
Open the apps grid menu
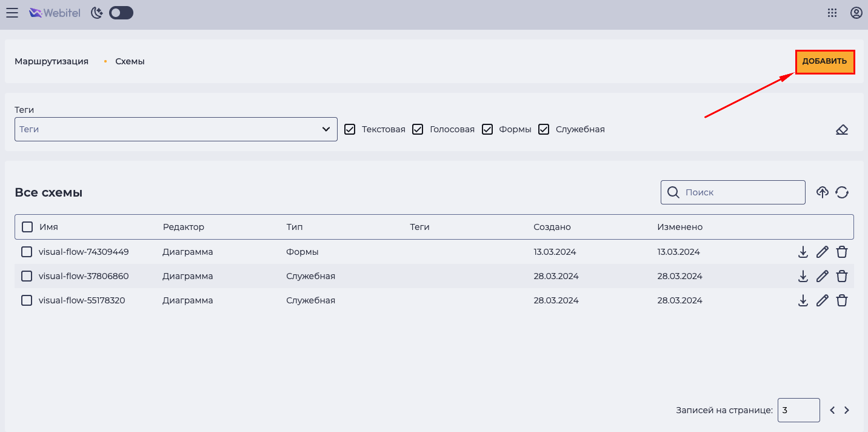click(832, 13)
